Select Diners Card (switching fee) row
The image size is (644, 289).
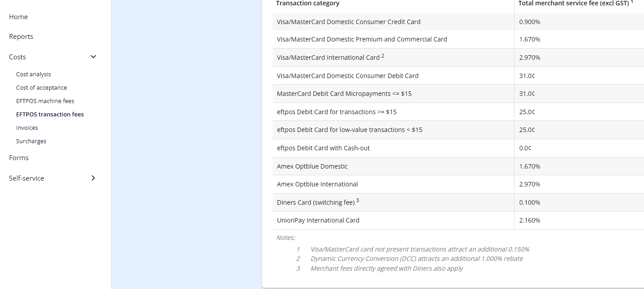458,202
